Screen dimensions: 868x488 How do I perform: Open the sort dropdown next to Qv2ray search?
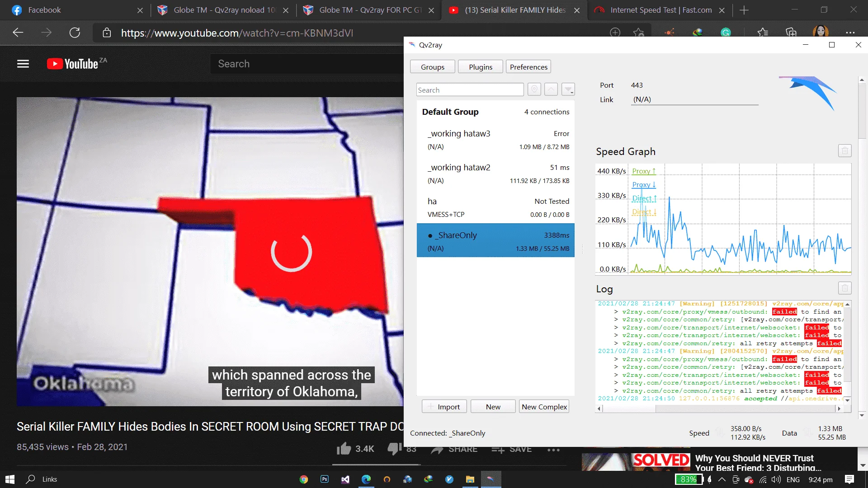pyautogui.click(x=568, y=89)
